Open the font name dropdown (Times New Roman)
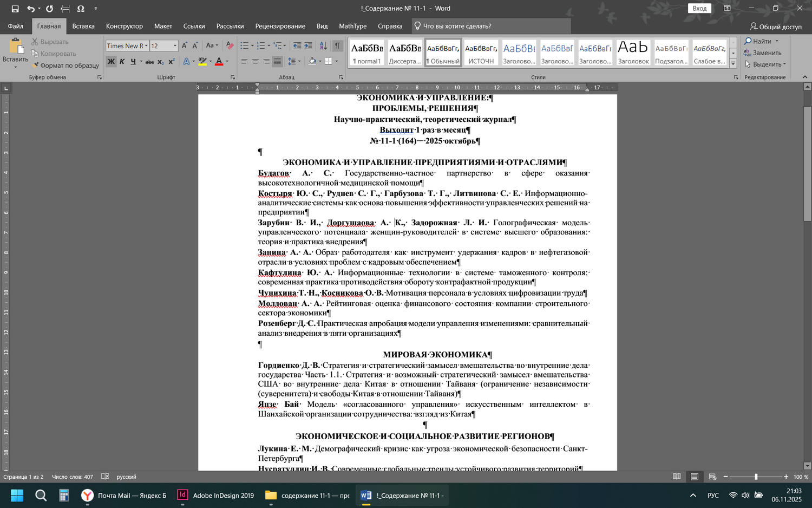This screenshot has height=508, width=812. pyautogui.click(x=146, y=46)
